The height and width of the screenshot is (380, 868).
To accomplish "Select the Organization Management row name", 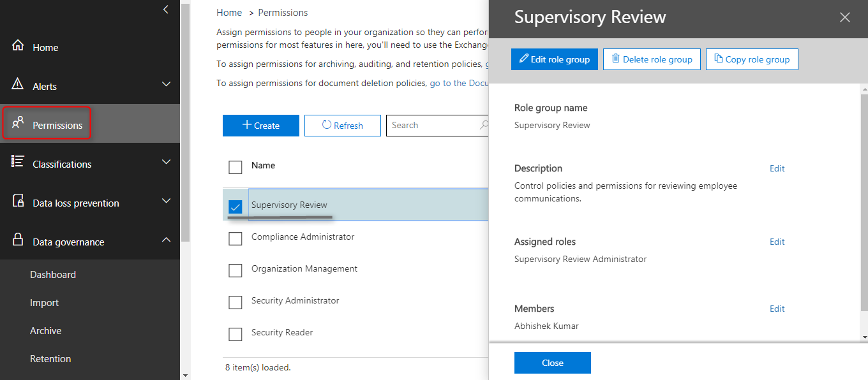I will [304, 268].
